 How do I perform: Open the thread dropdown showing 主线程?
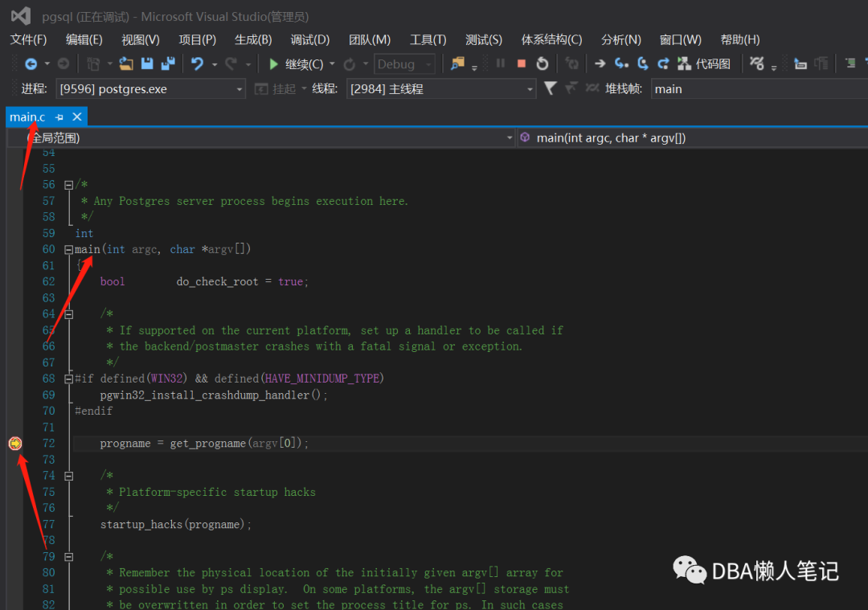(440, 89)
